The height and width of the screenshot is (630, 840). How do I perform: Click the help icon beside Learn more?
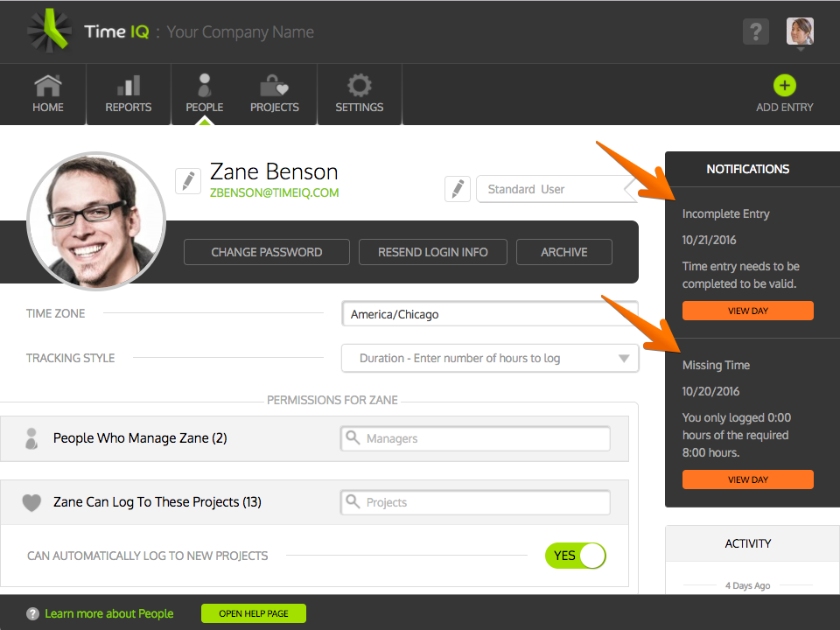(32, 614)
